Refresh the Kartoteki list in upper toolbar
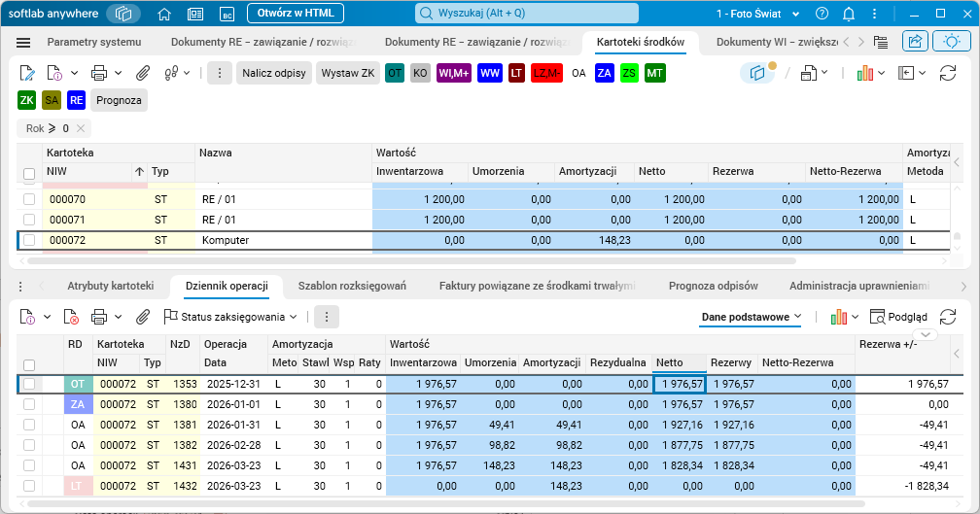This screenshot has width=980, height=514. 947,73
